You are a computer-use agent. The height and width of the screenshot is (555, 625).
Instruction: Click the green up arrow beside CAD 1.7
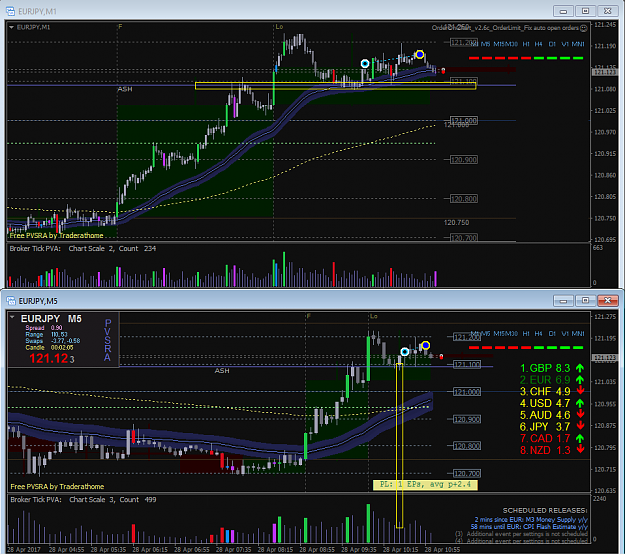(580, 438)
